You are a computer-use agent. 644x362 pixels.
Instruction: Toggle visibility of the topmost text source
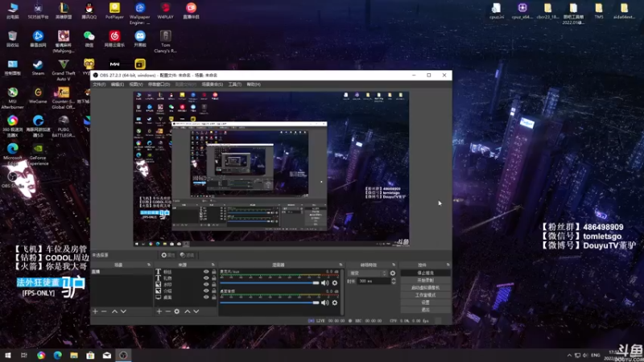tap(206, 272)
